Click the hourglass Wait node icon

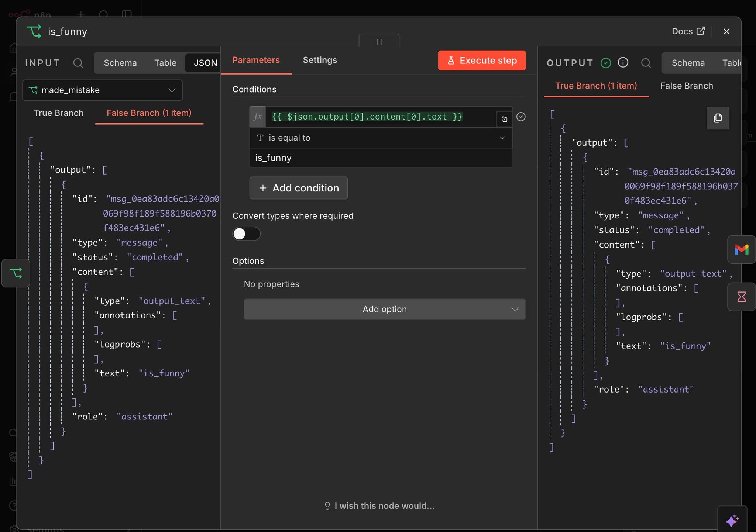(x=741, y=297)
